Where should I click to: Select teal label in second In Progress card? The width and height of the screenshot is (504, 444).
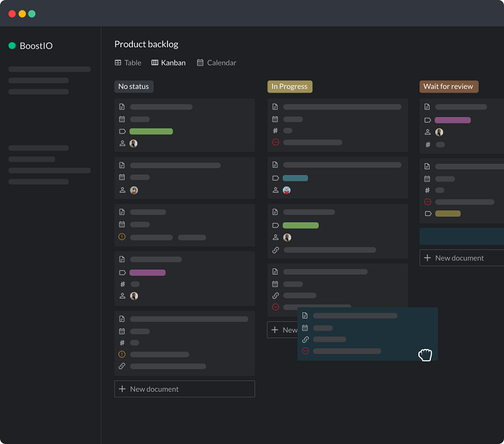pyautogui.click(x=295, y=178)
